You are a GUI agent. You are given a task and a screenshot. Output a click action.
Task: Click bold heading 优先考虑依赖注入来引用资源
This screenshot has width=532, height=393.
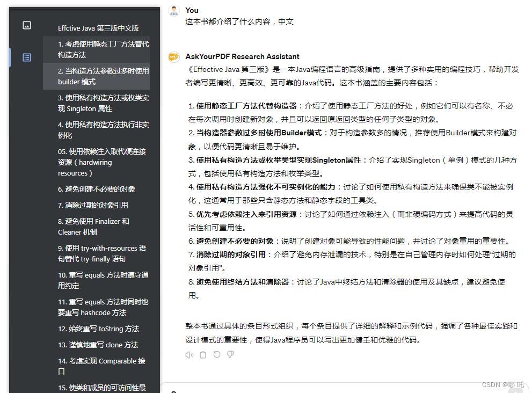tap(246, 214)
